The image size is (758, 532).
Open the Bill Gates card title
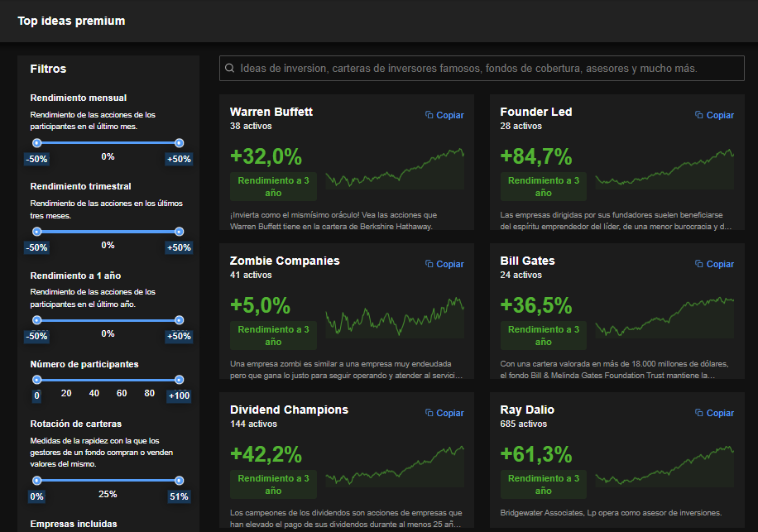pyautogui.click(x=527, y=261)
